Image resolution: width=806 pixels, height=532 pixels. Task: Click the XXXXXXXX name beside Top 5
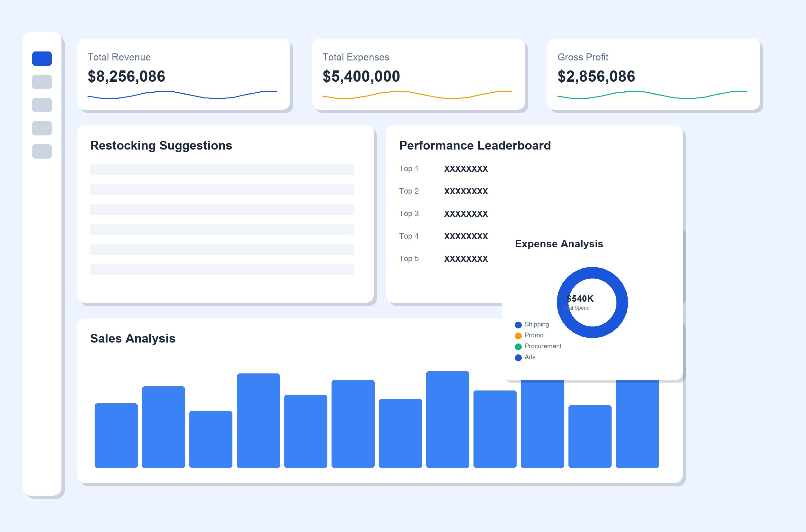pos(466,259)
